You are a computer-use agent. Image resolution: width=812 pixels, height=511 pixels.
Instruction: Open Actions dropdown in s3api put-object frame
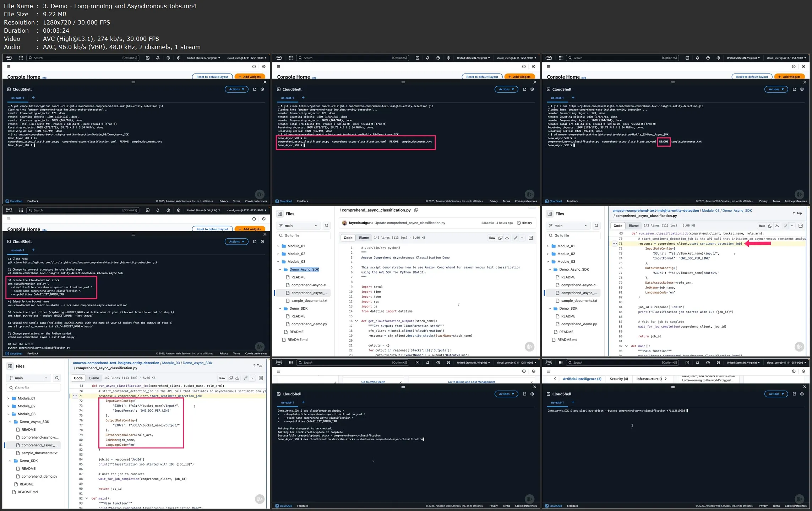point(776,394)
